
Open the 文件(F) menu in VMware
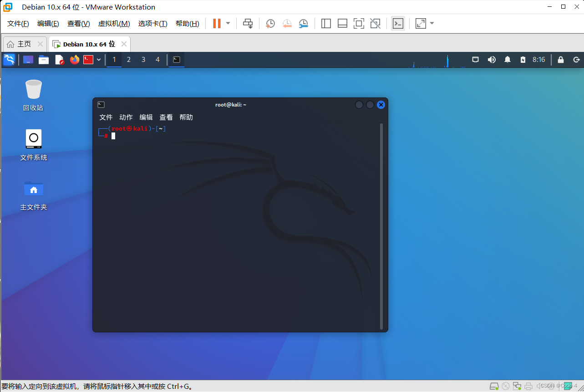18,24
